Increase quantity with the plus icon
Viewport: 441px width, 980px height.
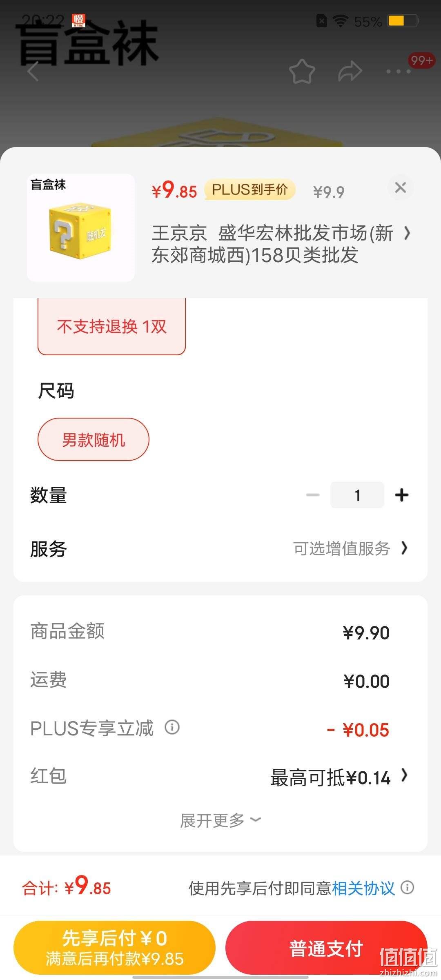(x=402, y=495)
